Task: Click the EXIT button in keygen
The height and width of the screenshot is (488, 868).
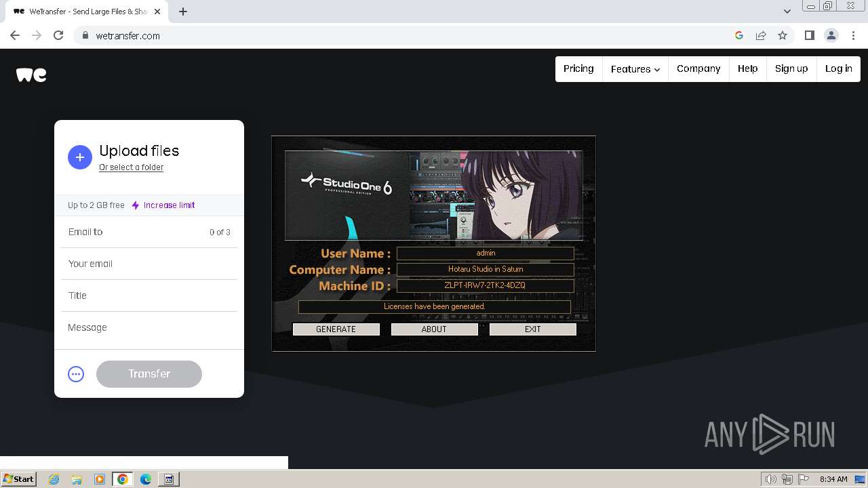Action: (x=533, y=329)
